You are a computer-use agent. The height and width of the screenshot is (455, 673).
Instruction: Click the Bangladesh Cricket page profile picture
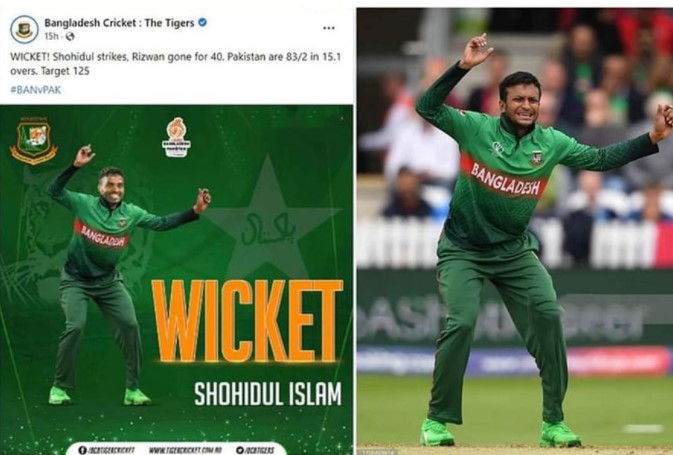[x=24, y=29]
